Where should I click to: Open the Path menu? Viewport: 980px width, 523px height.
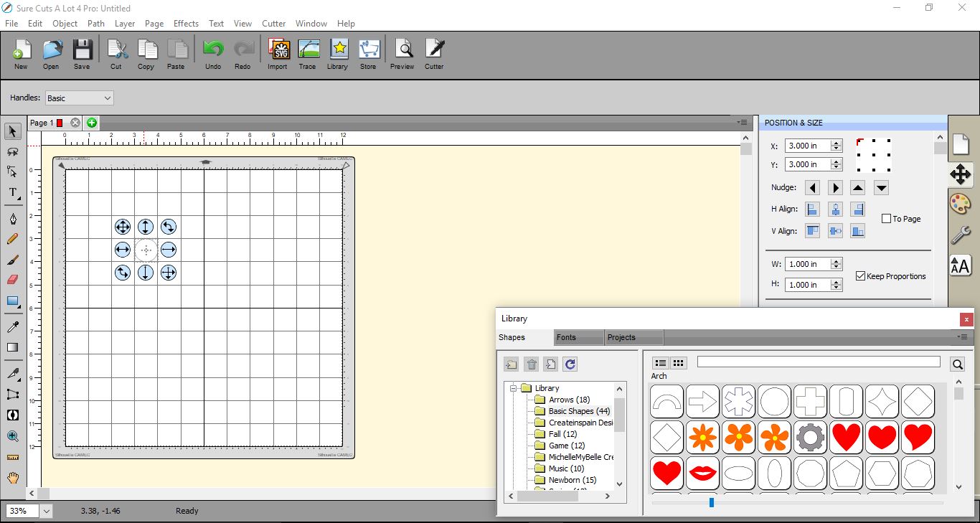click(96, 24)
